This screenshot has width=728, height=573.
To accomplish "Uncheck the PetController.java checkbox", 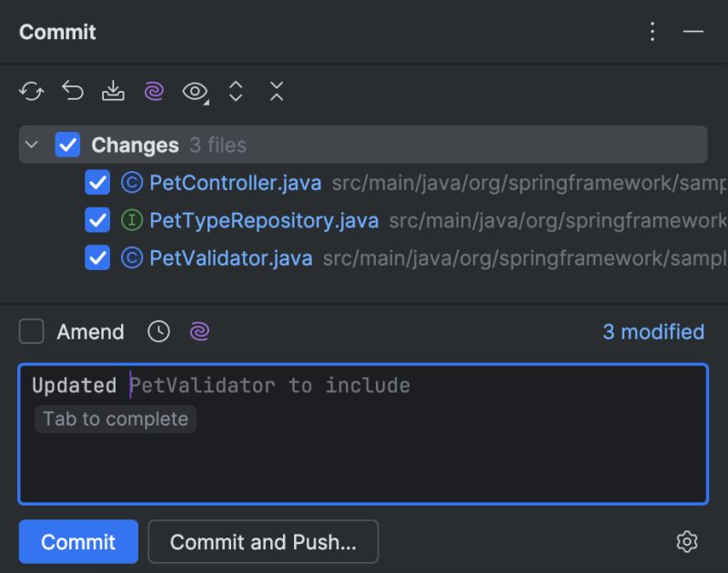I will click(97, 182).
